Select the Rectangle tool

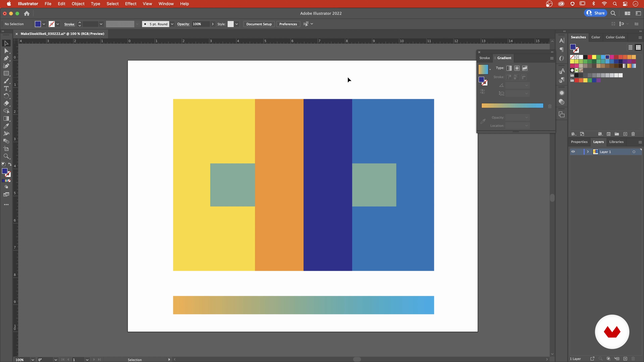click(6, 73)
